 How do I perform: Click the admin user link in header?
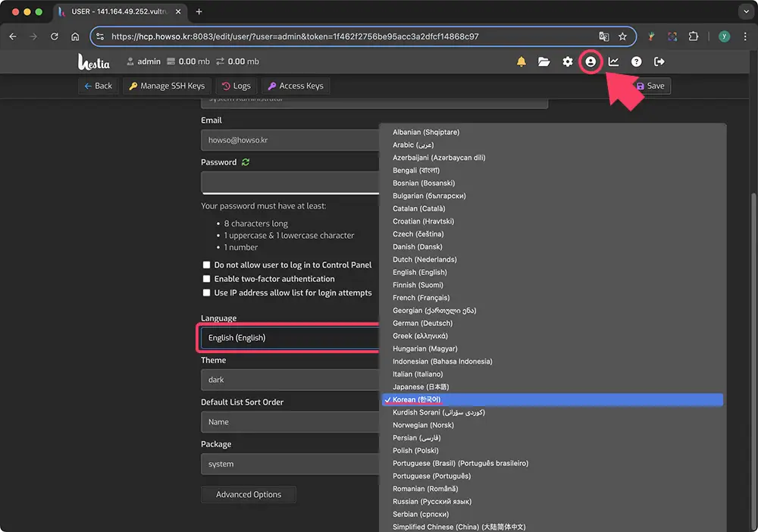(143, 61)
